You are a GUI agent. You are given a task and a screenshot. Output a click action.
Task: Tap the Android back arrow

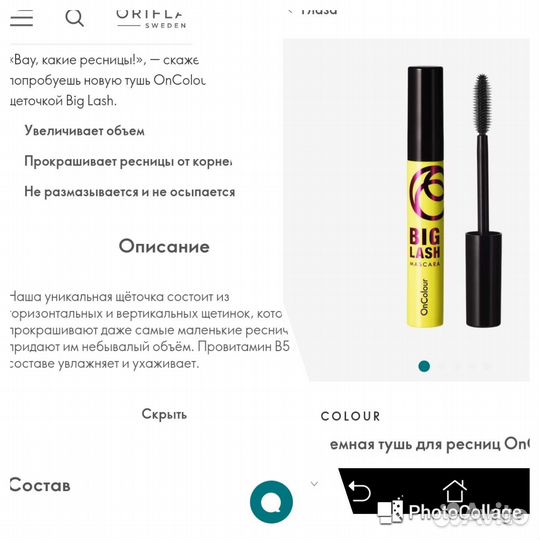pyautogui.click(x=360, y=491)
